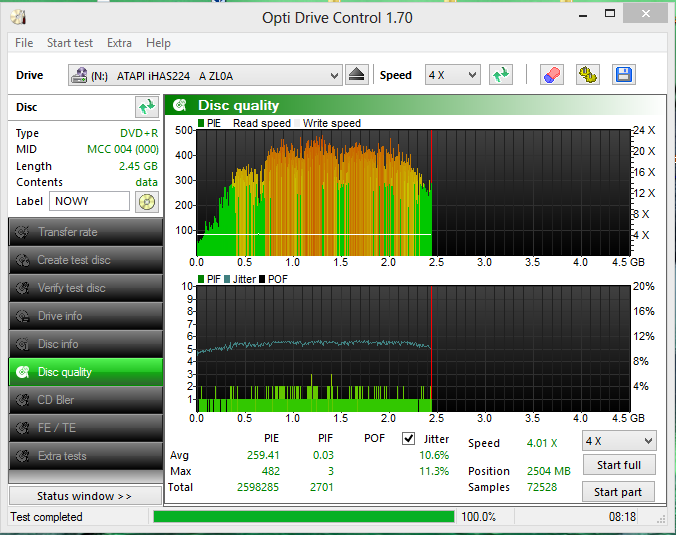Click the Start full button
Image resolution: width=676 pixels, height=535 pixels.
[x=619, y=465]
